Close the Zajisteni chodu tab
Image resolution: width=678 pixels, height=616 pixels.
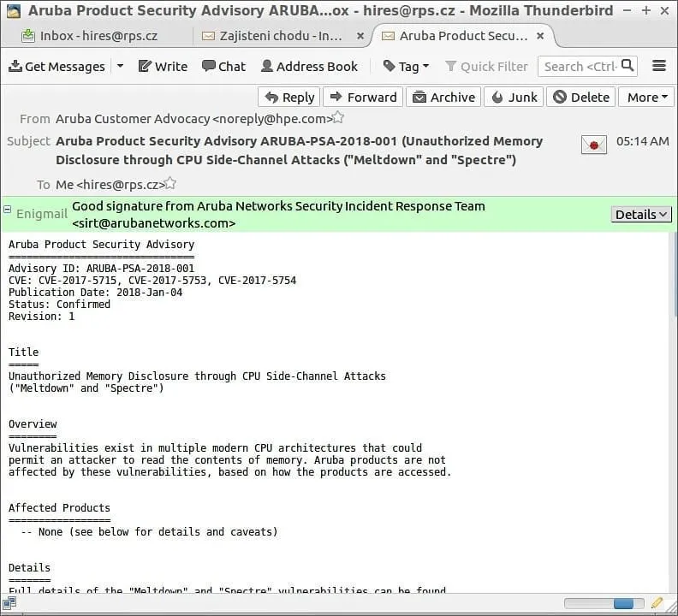click(360, 36)
